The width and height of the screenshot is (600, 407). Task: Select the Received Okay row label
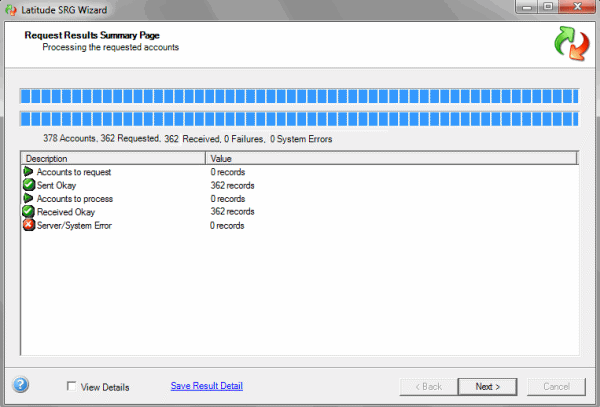click(66, 212)
